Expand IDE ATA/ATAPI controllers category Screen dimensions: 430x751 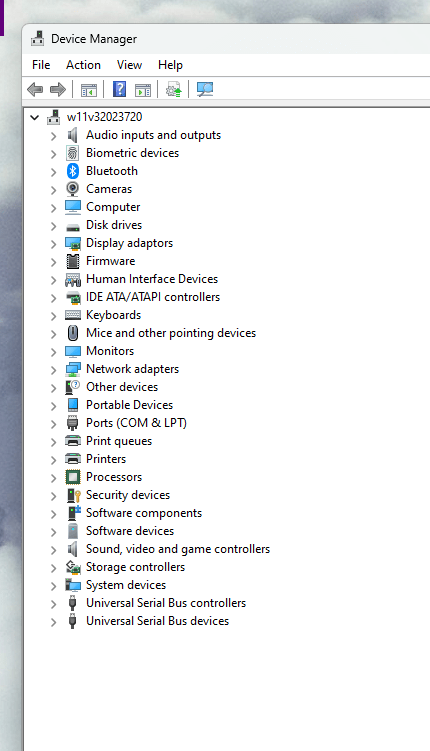pos(54,298)
